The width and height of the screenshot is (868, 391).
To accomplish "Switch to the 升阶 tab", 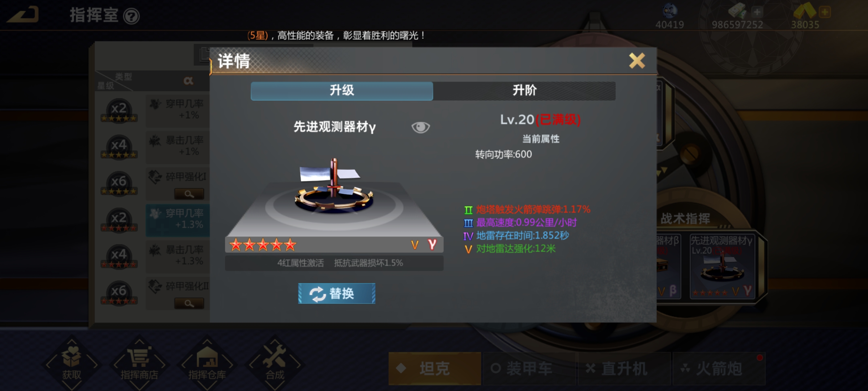I will click(524, 91).
